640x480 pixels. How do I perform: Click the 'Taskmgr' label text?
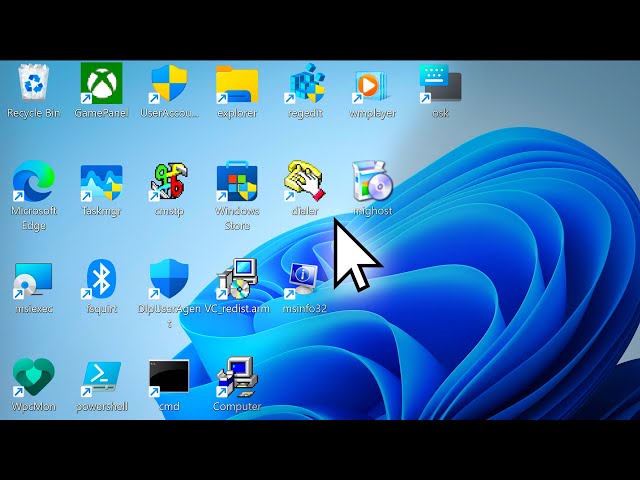[102, 211]
